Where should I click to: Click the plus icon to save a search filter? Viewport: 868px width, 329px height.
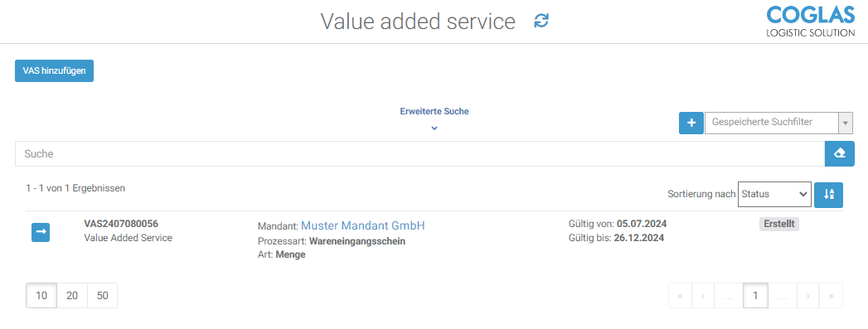[691, 123]
